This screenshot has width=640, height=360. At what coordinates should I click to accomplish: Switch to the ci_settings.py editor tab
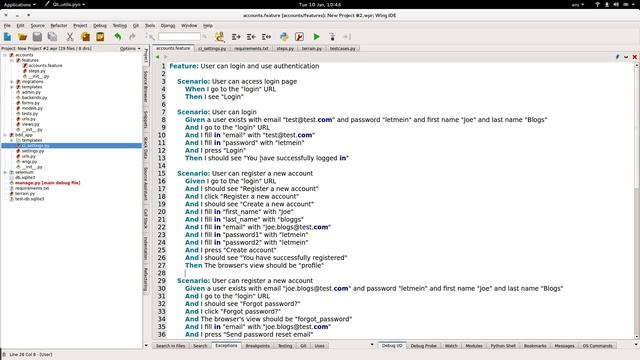click(x=212, y=48)
